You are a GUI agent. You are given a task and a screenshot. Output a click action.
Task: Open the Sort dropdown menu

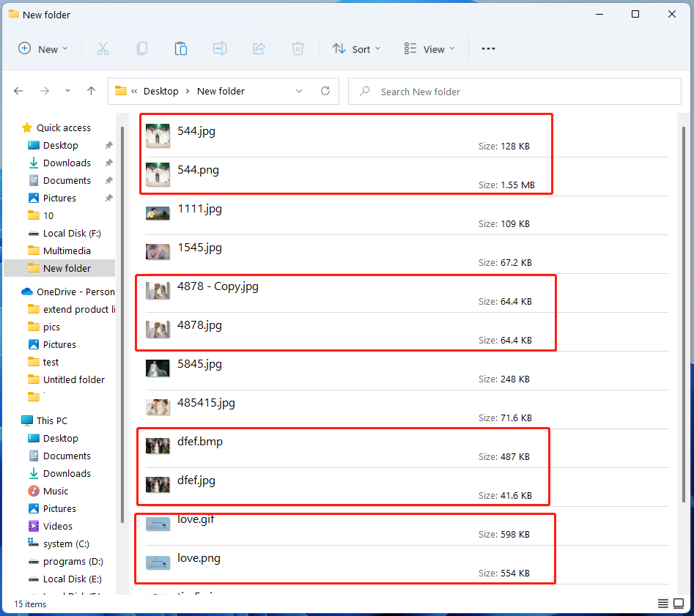(357, 49)
